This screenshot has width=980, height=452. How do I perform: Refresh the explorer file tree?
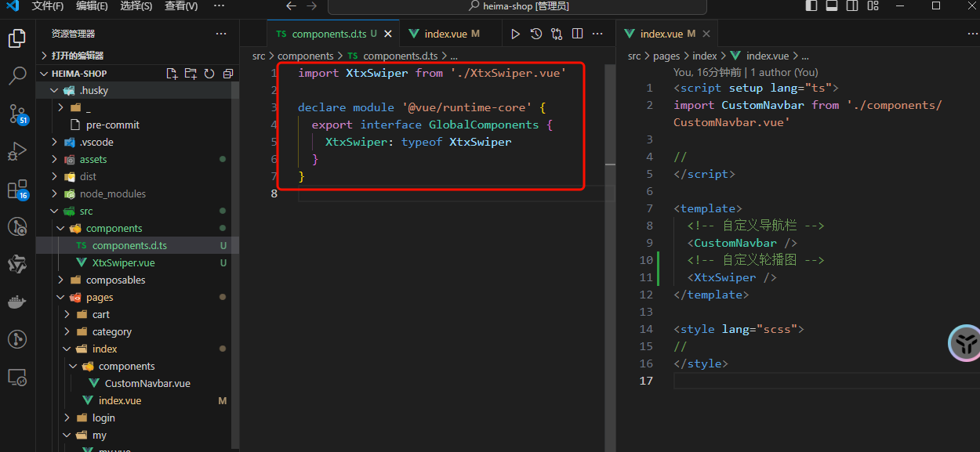pos(209,74)
